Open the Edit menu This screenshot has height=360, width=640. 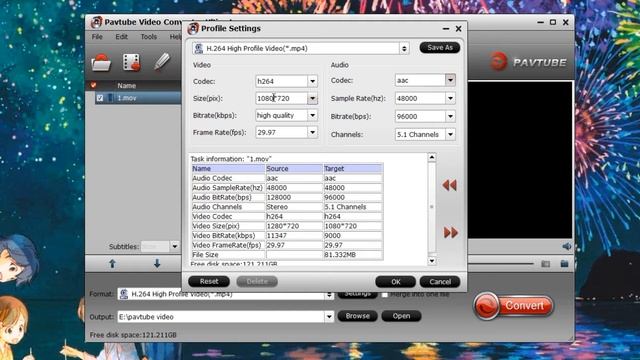pyautogui.click(x=122, y=37)
